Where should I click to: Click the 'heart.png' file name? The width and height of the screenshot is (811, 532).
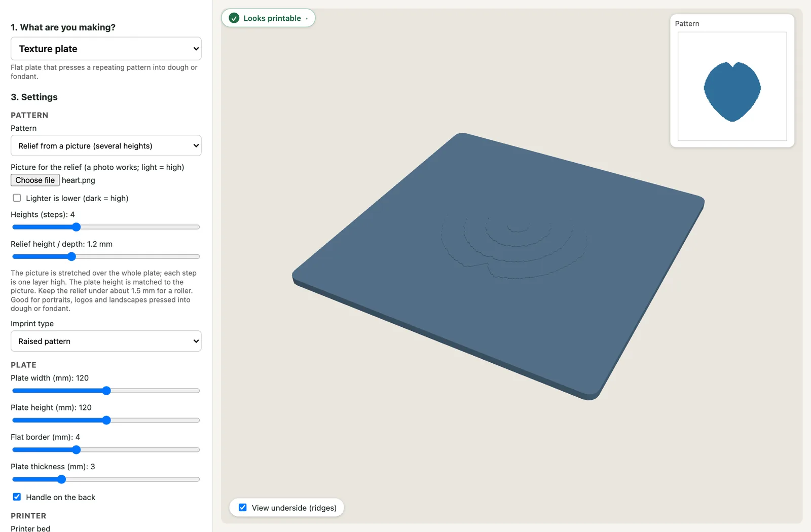(x=79, y=180)
